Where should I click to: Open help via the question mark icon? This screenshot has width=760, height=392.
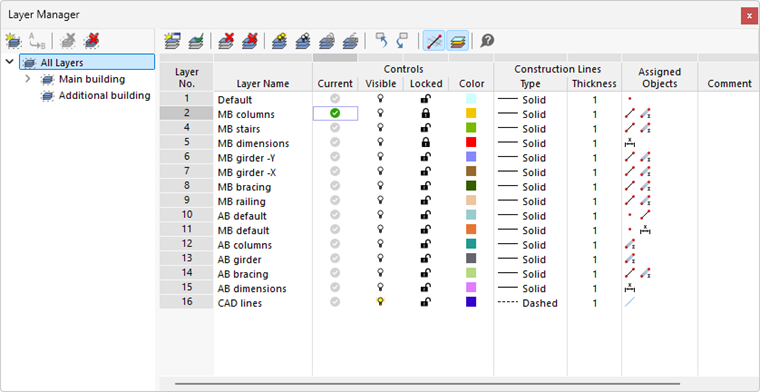coord(487,41)
